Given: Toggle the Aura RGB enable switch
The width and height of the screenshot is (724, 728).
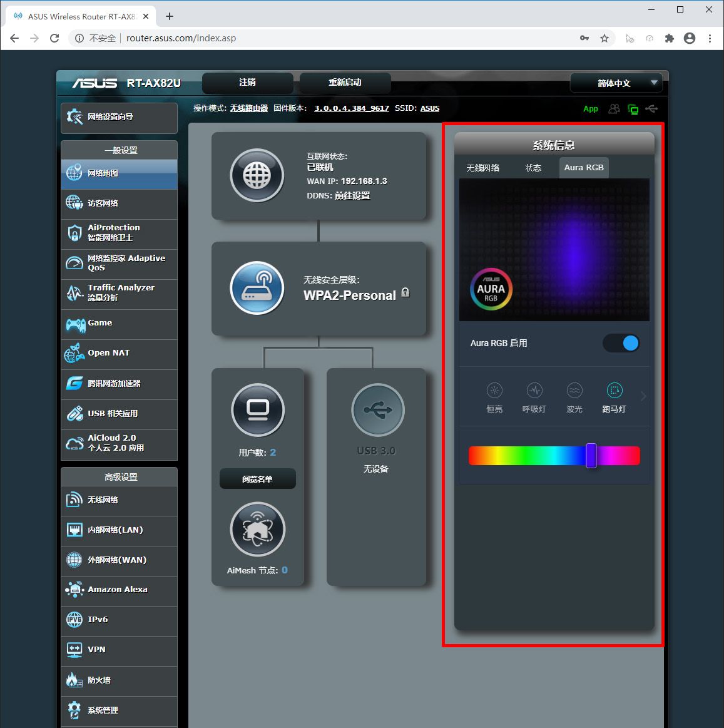Looking at the screenshot, I should [x=621, y=343].
